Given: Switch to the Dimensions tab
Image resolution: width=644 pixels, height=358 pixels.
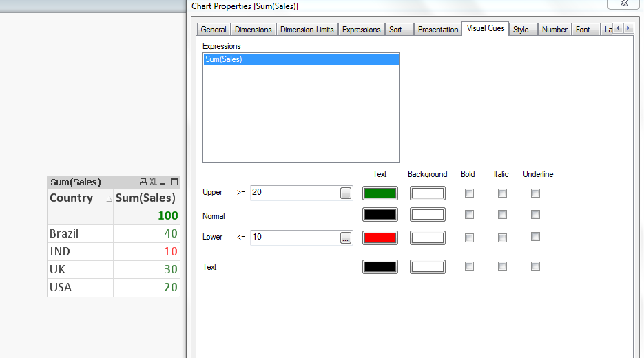Looking at the screenshot, I should (253, 30).
